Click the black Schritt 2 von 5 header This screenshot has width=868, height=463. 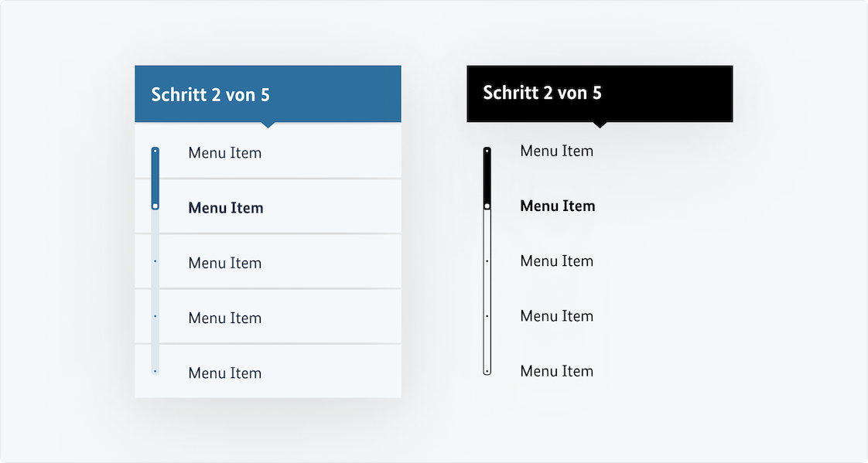pos(600,93)
